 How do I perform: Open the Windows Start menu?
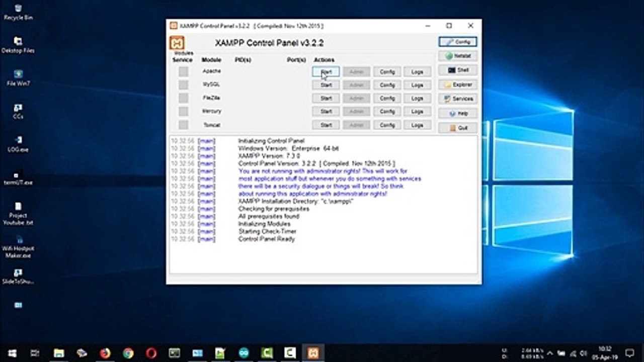point(12,353)
